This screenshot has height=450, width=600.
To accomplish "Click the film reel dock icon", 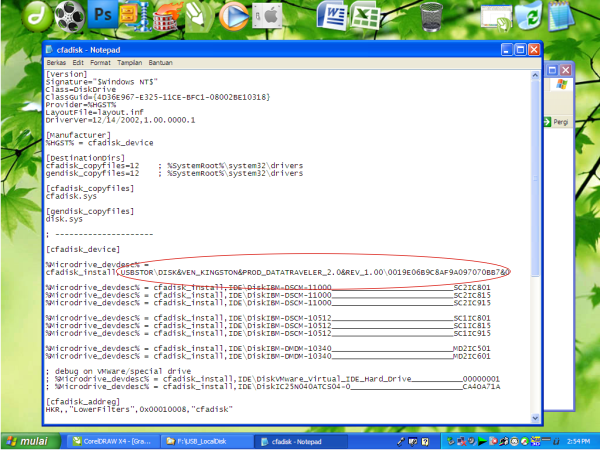I will 68,15.
